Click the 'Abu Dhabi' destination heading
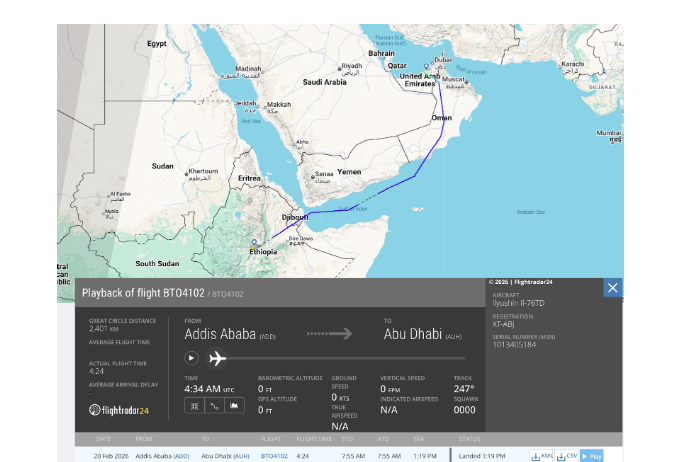The height and width of the screenshot is (462, 673). point(412,334)
